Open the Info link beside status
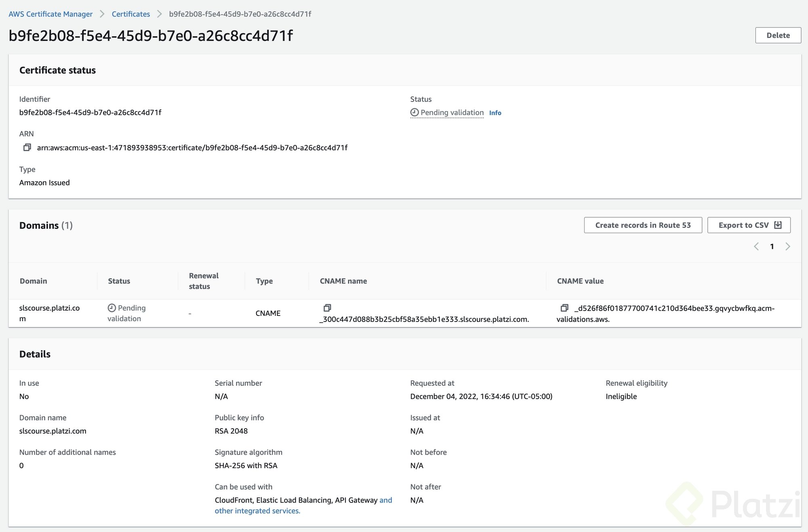Viewport: 808px width, 532px height. (x=495, y=113)
